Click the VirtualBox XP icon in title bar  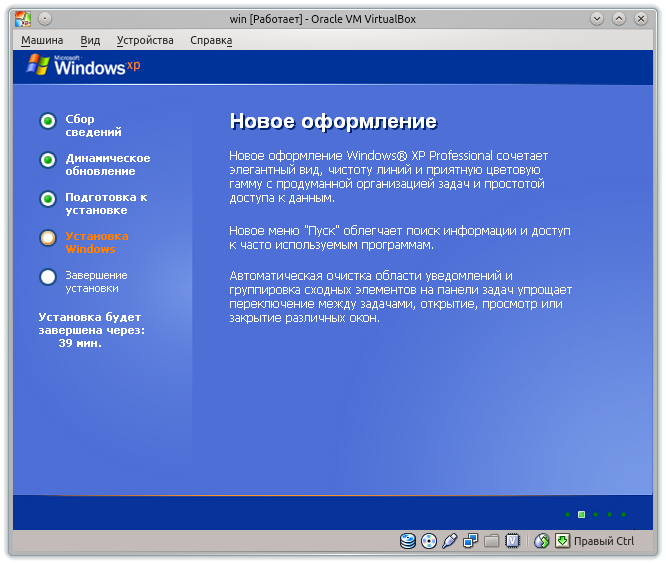pos(23,19)
